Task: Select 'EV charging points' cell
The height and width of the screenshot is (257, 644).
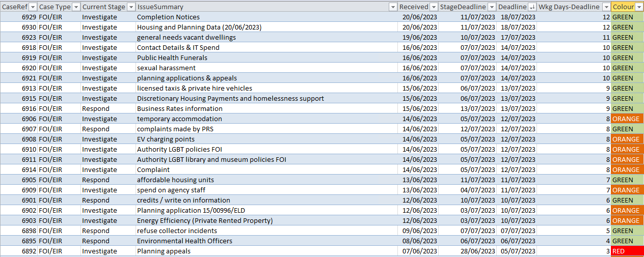Action: coord(266,139)
